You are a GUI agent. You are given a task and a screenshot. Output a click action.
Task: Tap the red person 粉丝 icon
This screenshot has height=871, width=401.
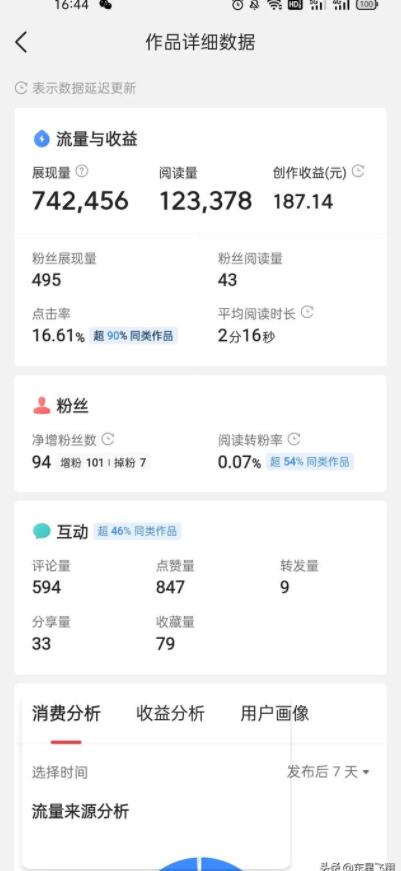coord(42,406)
